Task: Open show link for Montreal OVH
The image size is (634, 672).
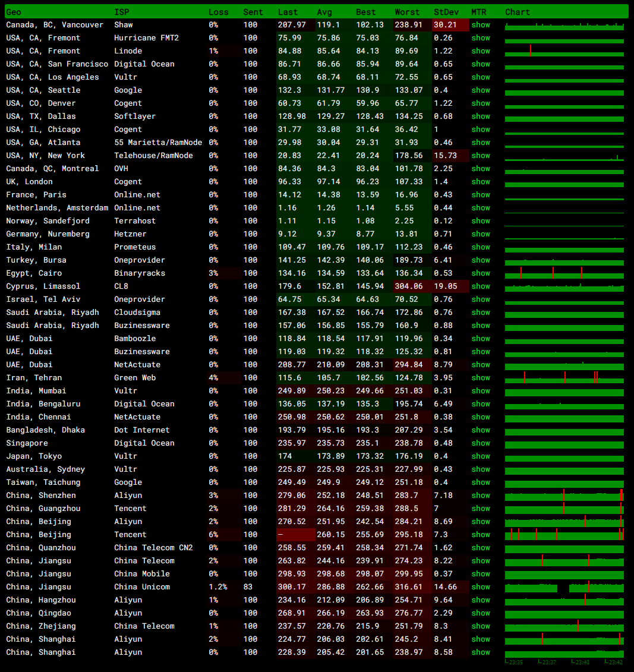Action: 481,168
